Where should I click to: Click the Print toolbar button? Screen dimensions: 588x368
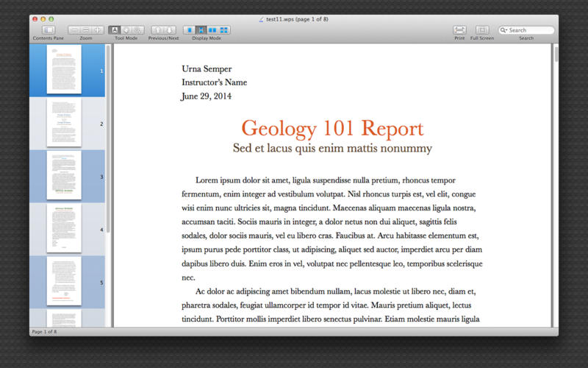click(x=459, y=29)
